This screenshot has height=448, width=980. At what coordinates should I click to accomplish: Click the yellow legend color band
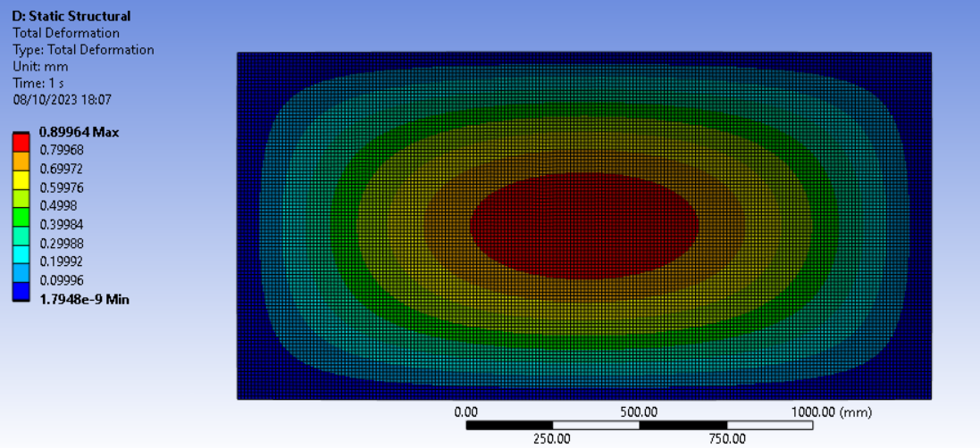pyautogui.click(x=21, y=178)
